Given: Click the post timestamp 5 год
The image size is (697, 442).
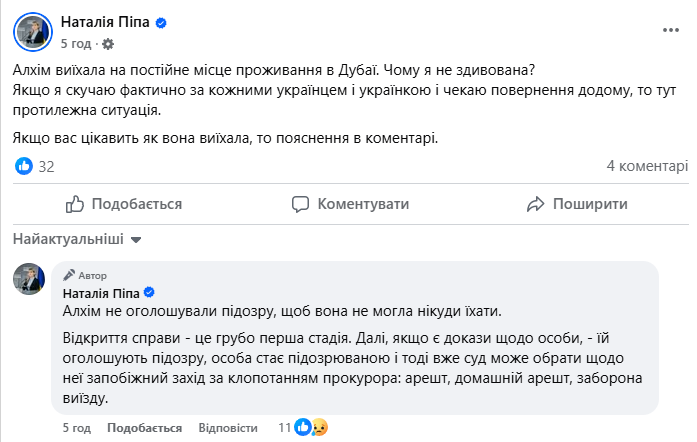Looking at the screenshot, I should 77,44.
